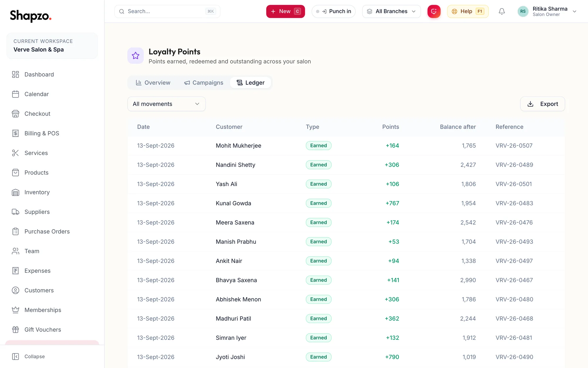Switch to the Campaigns tab
Viewport: 588px width, 368px height.
pyautogui.click(x=204, y=83)
